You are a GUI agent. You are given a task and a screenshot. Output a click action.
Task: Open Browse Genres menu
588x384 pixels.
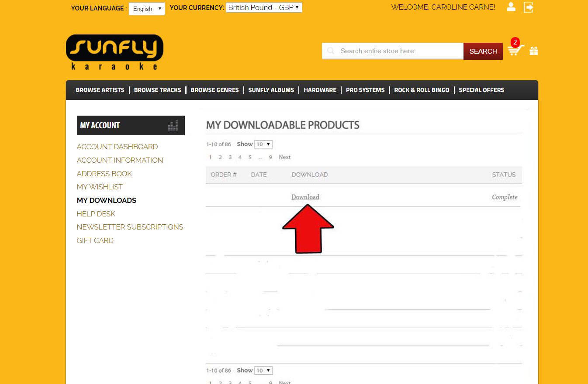point(214,90)
